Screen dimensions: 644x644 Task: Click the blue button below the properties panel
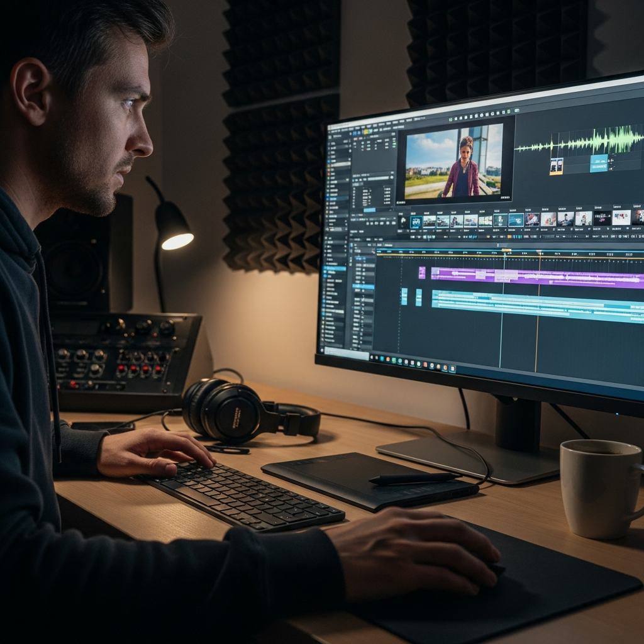click(x=369, y=210)
